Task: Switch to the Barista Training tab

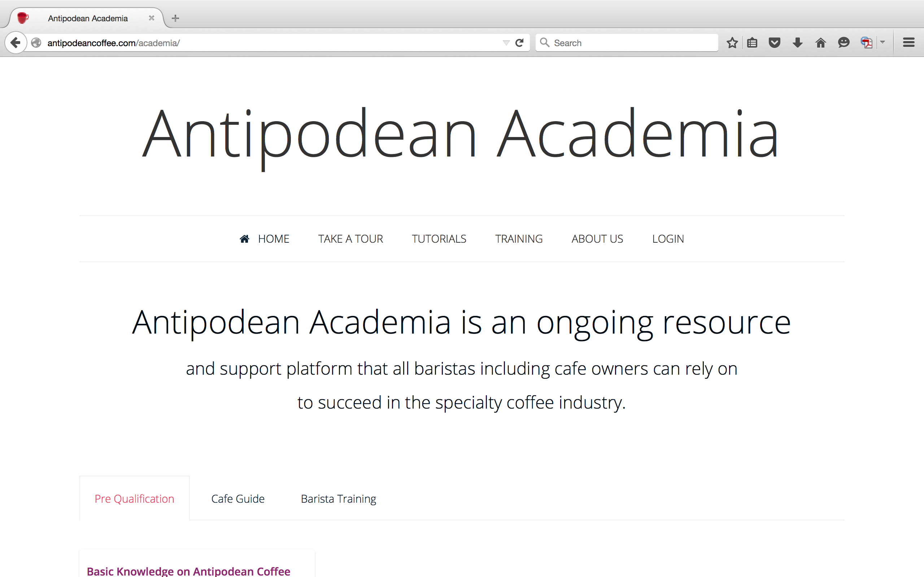Action: point(338,499)
